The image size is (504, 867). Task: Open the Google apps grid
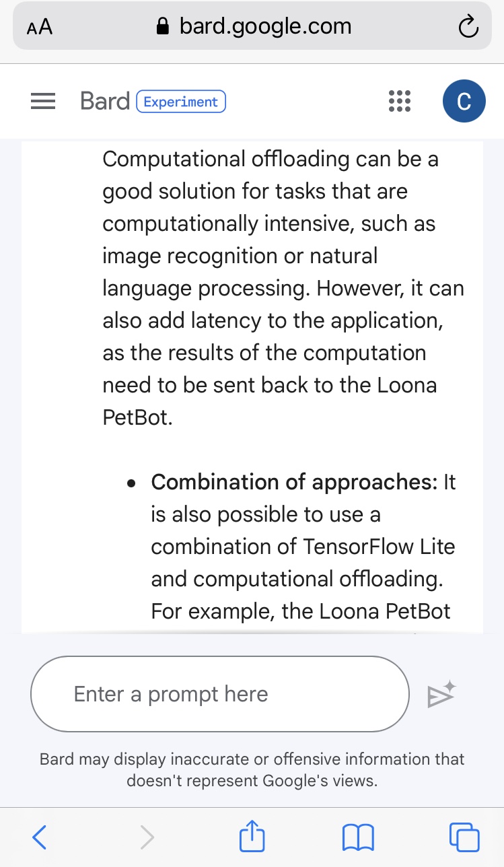point(400,101)
